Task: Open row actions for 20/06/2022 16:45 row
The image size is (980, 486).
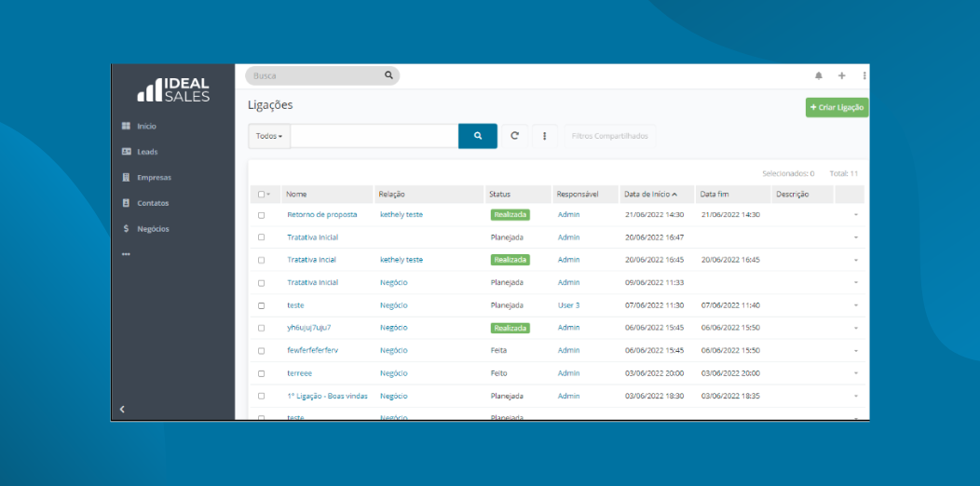Action: pos(855,260)
